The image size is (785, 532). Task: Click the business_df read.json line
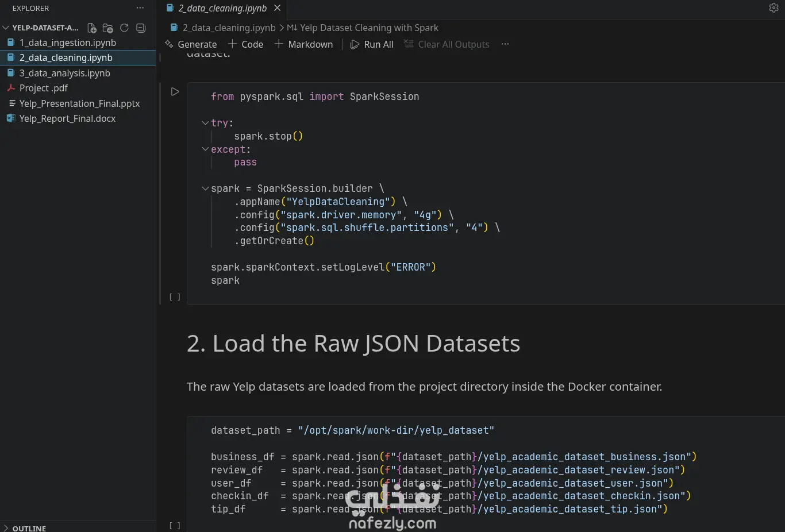[x=453, y=457]
